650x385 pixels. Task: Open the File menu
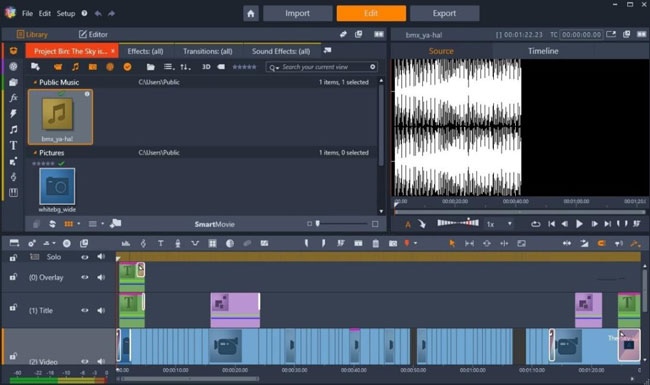(27, 13)
